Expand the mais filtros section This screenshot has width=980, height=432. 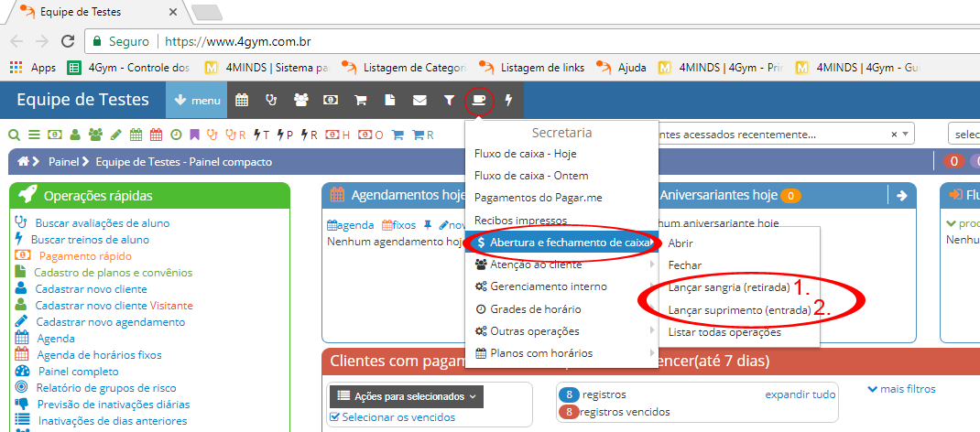point(901,389)
